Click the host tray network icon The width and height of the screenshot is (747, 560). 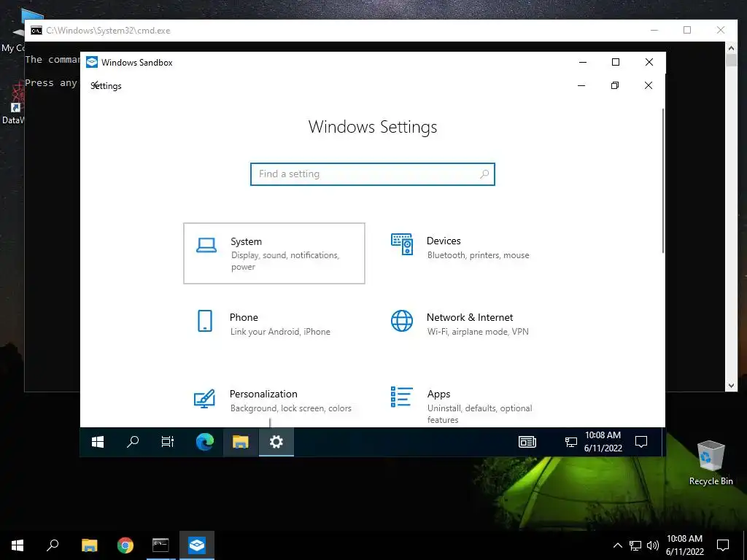coord(635,545)
